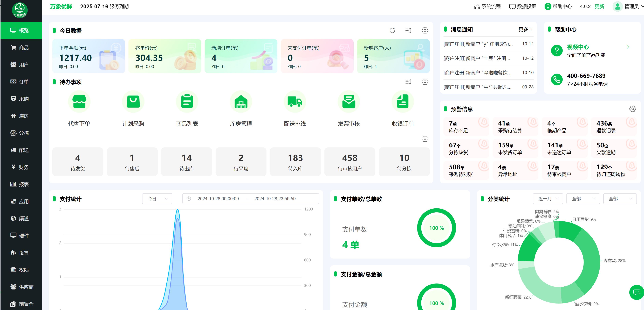Expand the 视频中心 chevron arrow

coord(628,47)
